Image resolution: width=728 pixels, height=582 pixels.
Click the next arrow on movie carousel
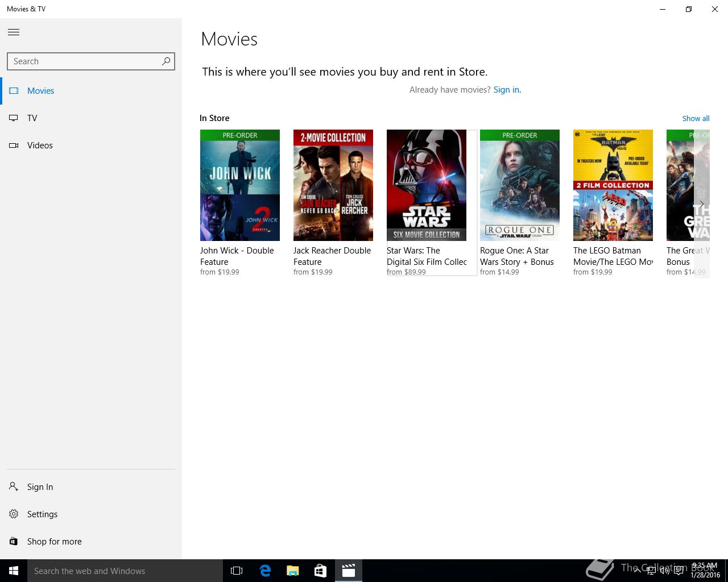(702, 204)
